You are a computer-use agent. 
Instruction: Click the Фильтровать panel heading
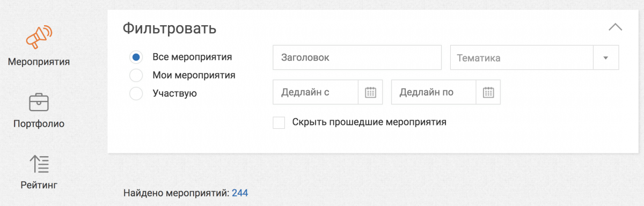(x=170, y=28)
